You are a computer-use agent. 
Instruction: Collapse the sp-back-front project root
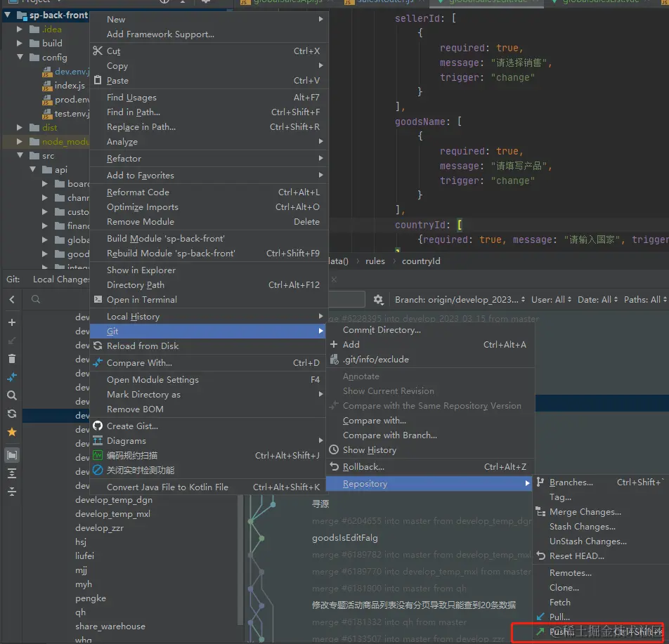(x=8, y=15)
